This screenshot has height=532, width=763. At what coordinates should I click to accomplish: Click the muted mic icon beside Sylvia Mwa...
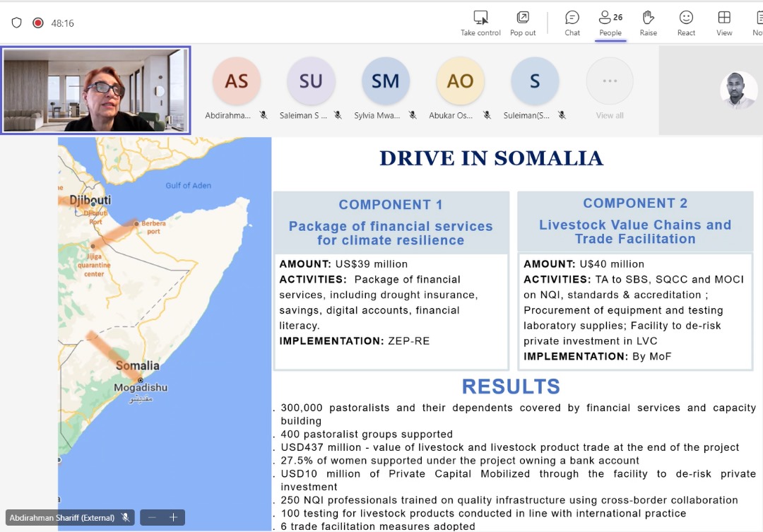(x=413, y=115)
